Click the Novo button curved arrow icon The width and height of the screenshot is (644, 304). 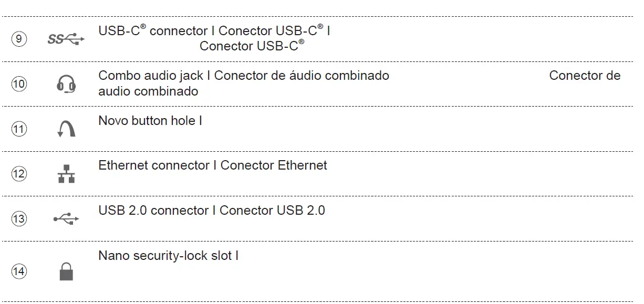(66, 128)
